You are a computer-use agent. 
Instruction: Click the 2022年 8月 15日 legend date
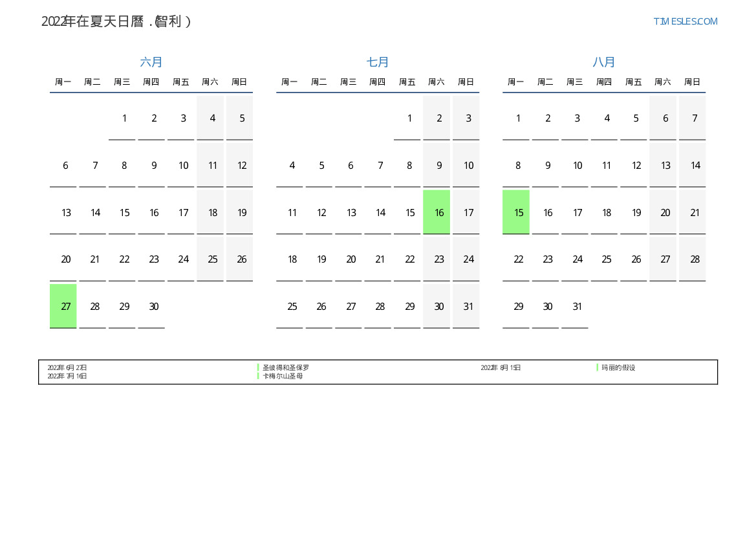point(501,367)
